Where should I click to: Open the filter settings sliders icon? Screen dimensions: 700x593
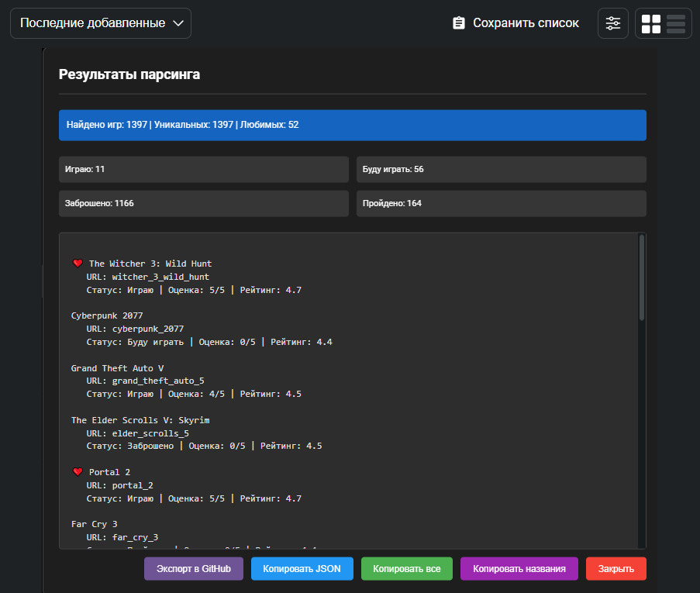click(x=613, y=23)
